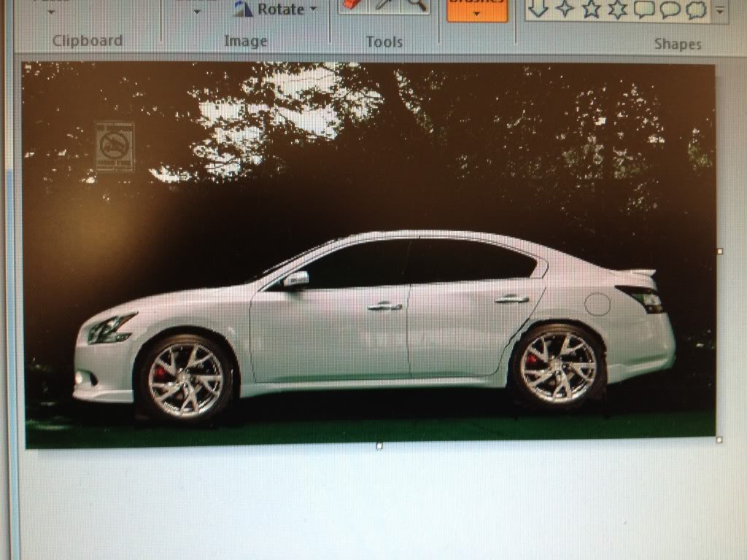Click the canvas right-edge resize handle
Image resolution: width=747 pixels, height=560 pixels.
click(720, 251)
